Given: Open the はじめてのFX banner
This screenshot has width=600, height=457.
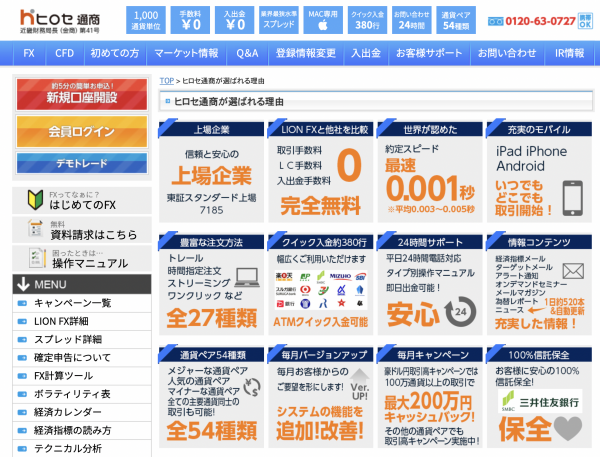Looking at the screenshot, I should click(x=82, y=200).
